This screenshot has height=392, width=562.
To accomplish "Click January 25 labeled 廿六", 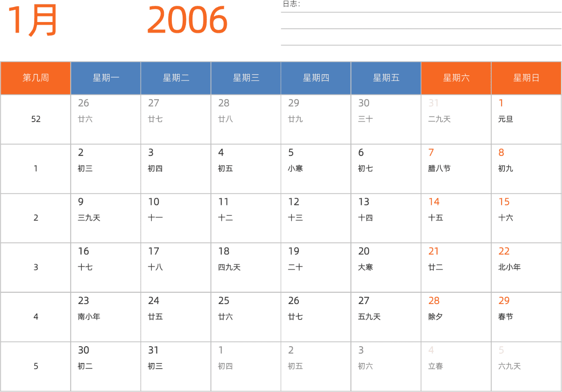I will click(246, 317).
